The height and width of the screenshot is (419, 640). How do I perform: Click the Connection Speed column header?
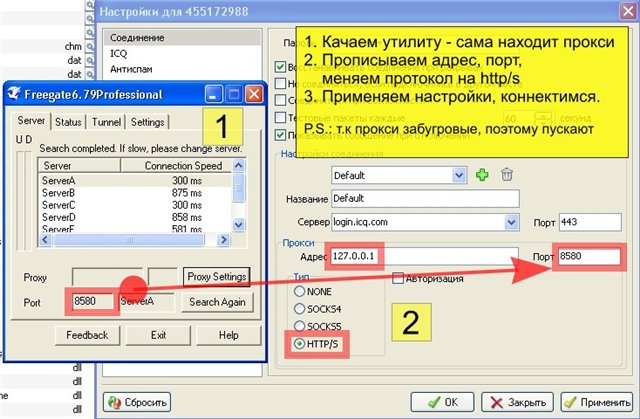[176, 166]
